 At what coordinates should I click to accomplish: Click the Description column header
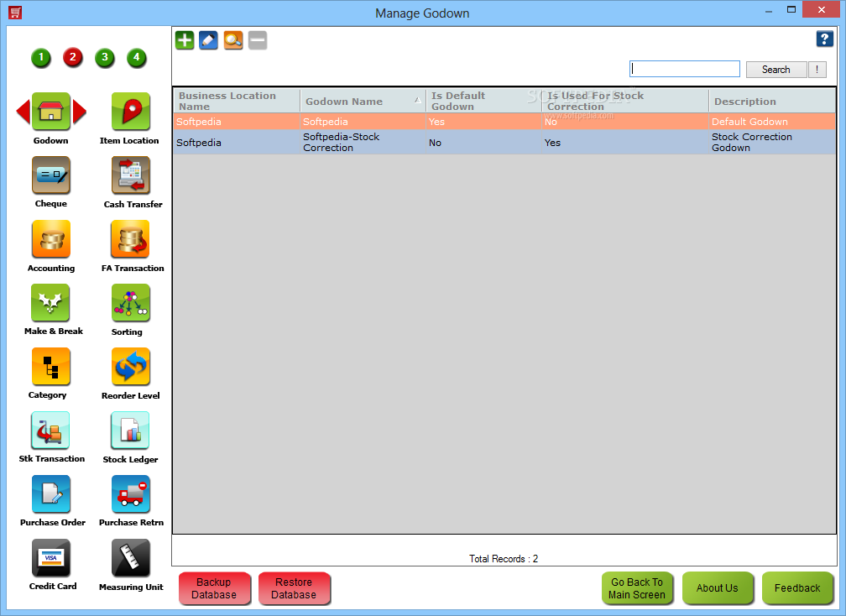(x=772, y=101)
